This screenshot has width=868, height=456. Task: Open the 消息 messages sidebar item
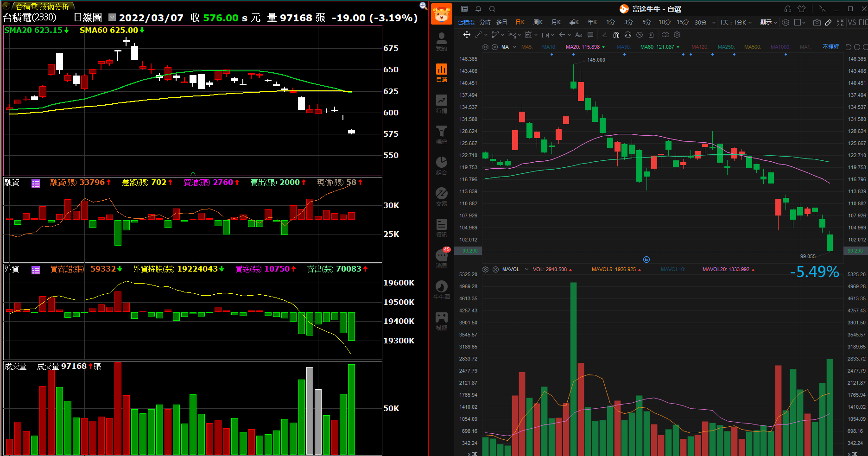pyautogui.click(x=442, y=259)
